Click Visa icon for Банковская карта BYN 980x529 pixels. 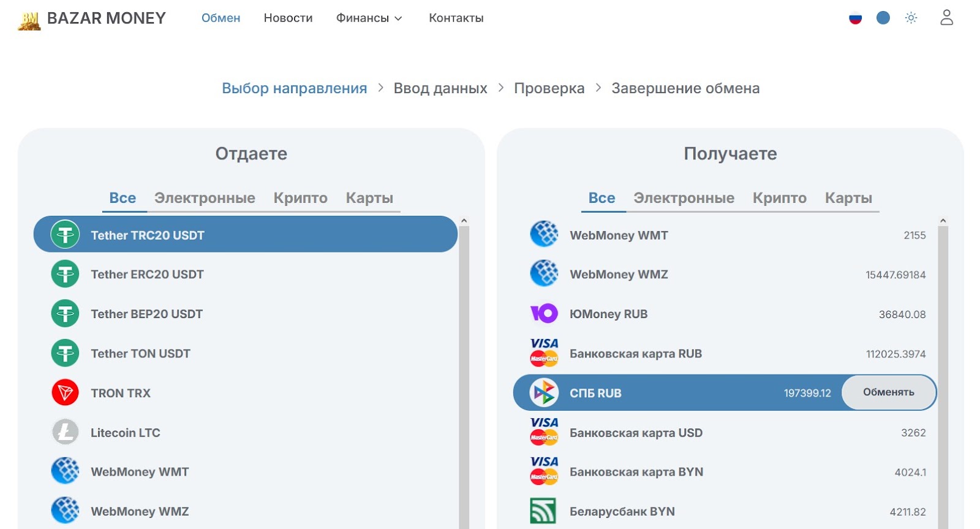coord(544,472)
